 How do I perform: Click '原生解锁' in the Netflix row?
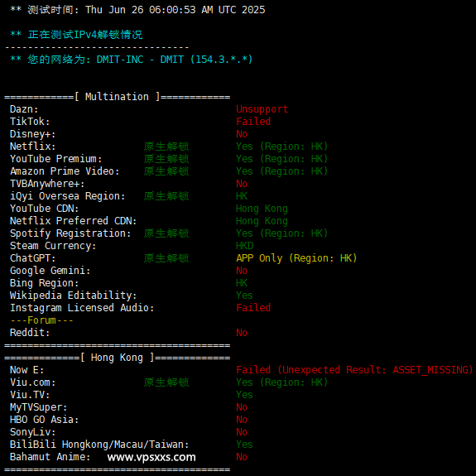coord(166,147)
